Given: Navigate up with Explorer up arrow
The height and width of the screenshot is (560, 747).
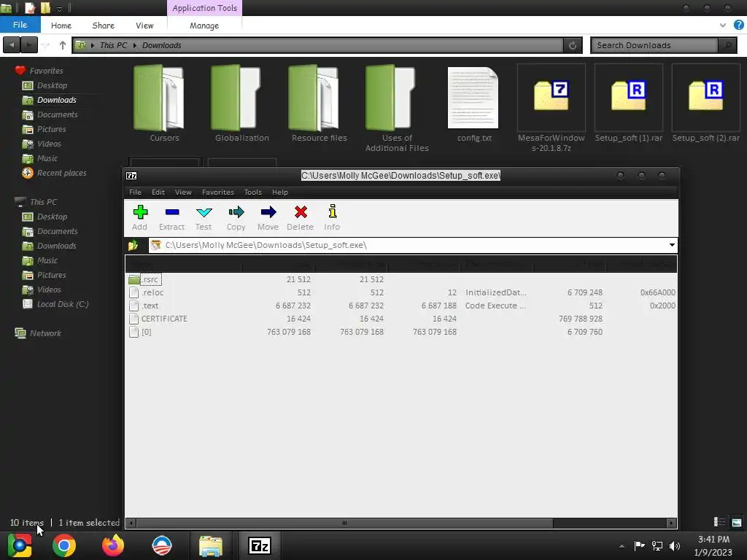Looking at the screenshot, I should pos(63,45).
